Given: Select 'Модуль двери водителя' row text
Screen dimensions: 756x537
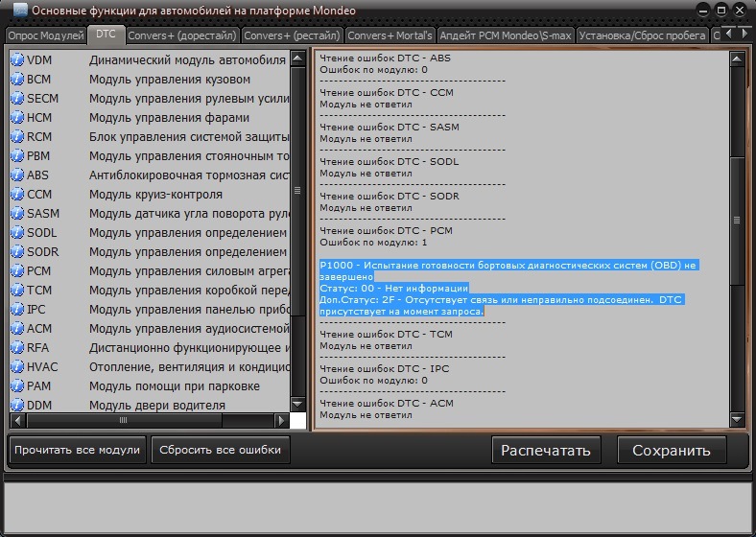Looking at the screenshot, I should tap(157, 406).
